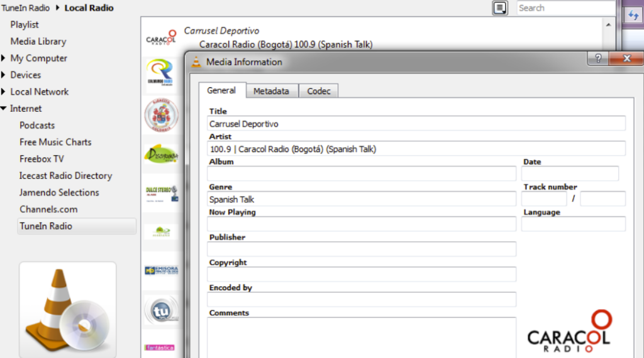Click the Date field
Screen dimensions: 644x358
[570, 173]
